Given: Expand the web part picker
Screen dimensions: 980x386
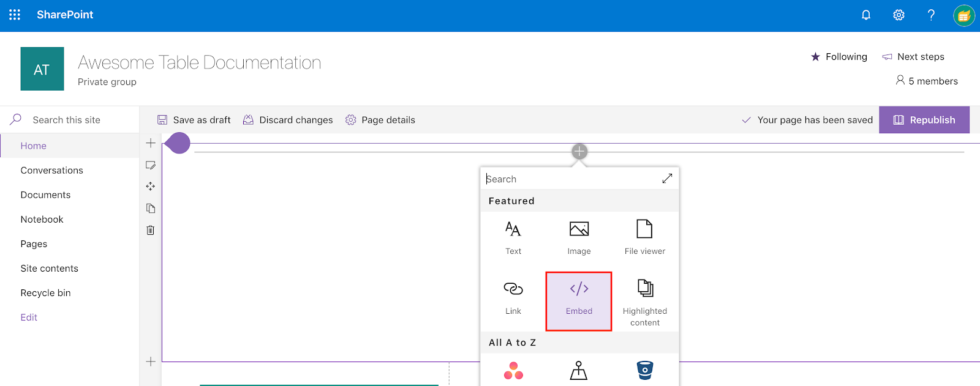Looking at the screenshot, I should pyautogui.click(x=667, y=178).
